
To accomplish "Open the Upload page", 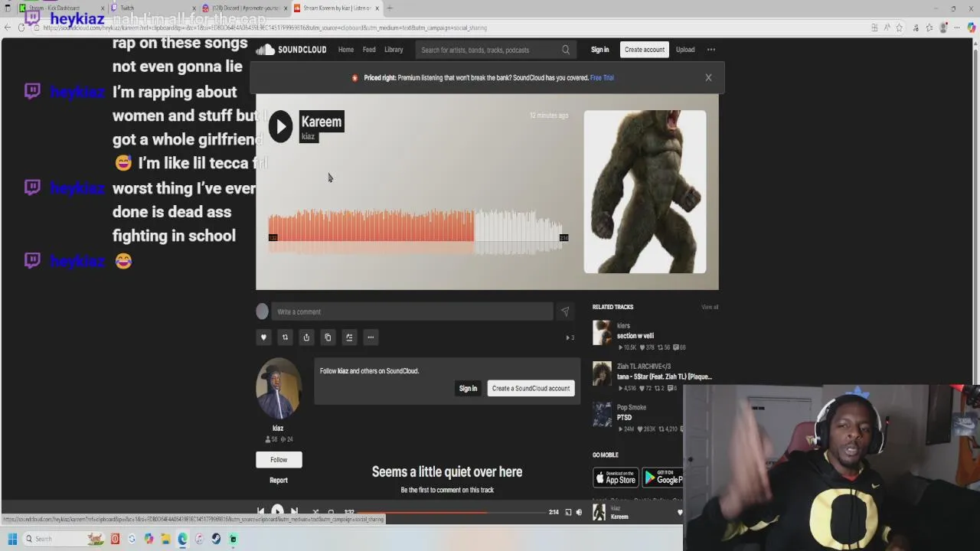I will pos(685,50).
